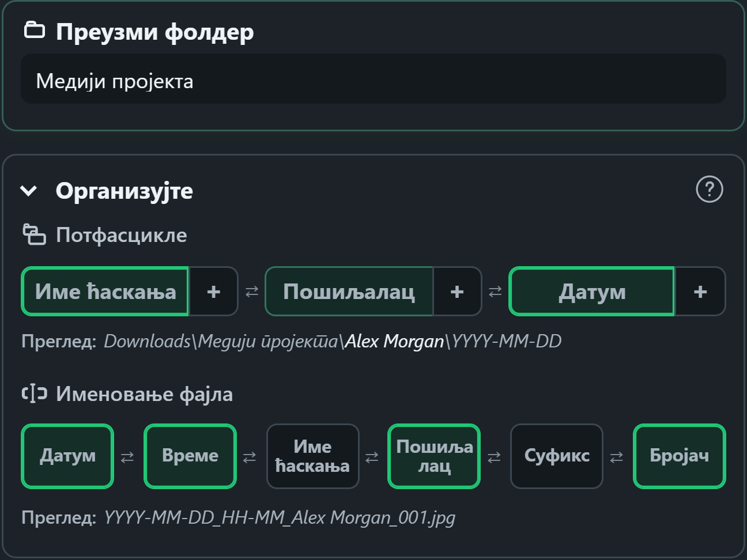The height and width of the screenshot is (560, 747).
Task: Open the help question mark icon
Action: (710, 190)
